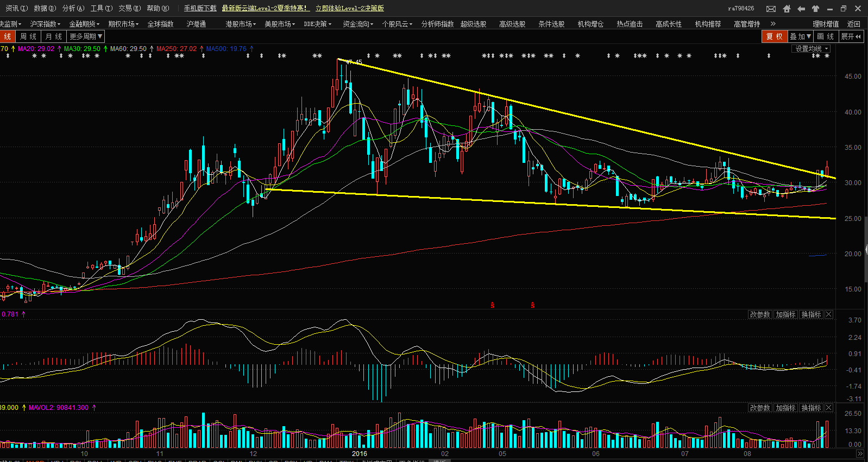Switch to 周线 weekly chart

coord(28,36)
